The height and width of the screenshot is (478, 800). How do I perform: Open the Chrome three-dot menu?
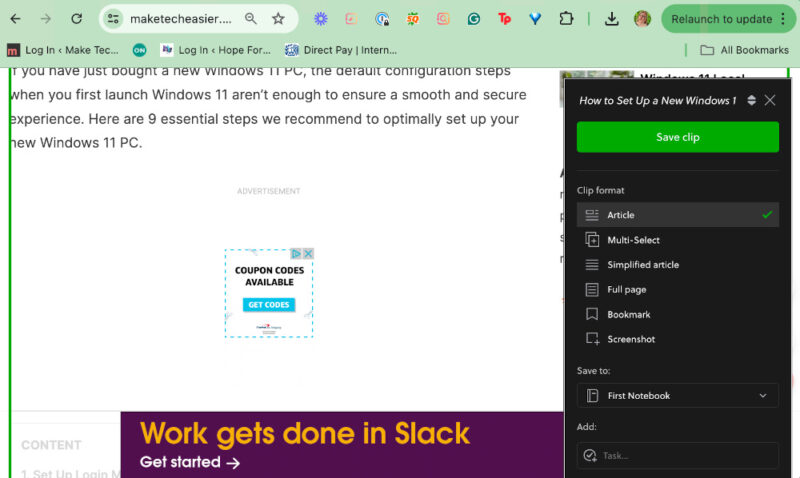[x=783, y=19]
